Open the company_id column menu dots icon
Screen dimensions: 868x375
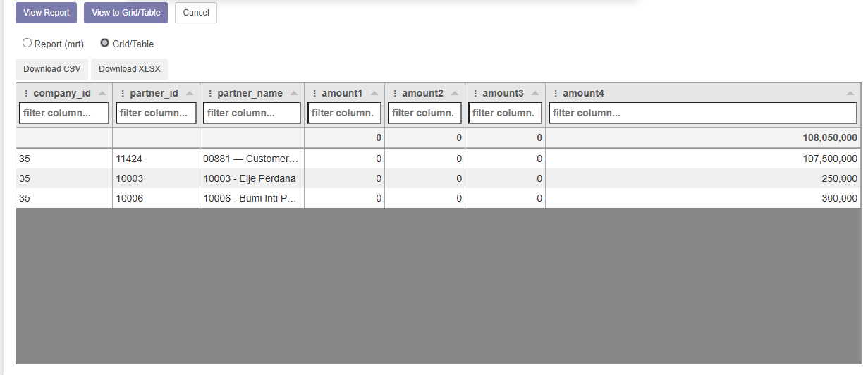click(26, 93)
